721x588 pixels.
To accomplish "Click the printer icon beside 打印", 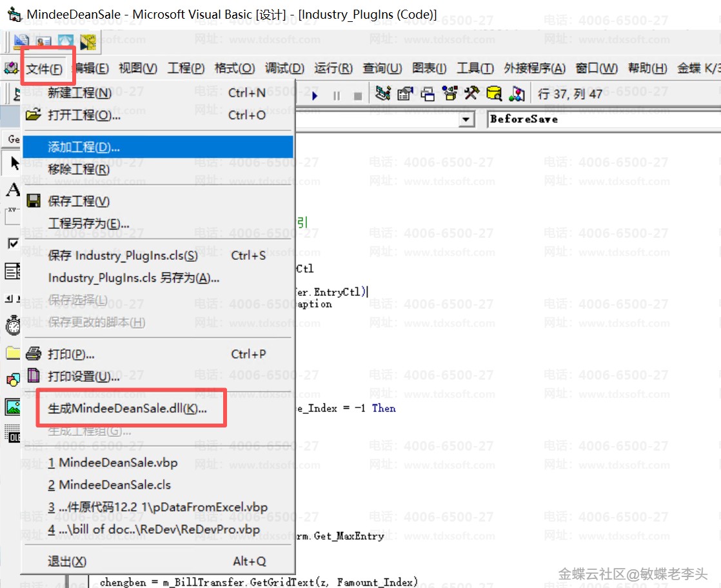I will tap(33, 353).
